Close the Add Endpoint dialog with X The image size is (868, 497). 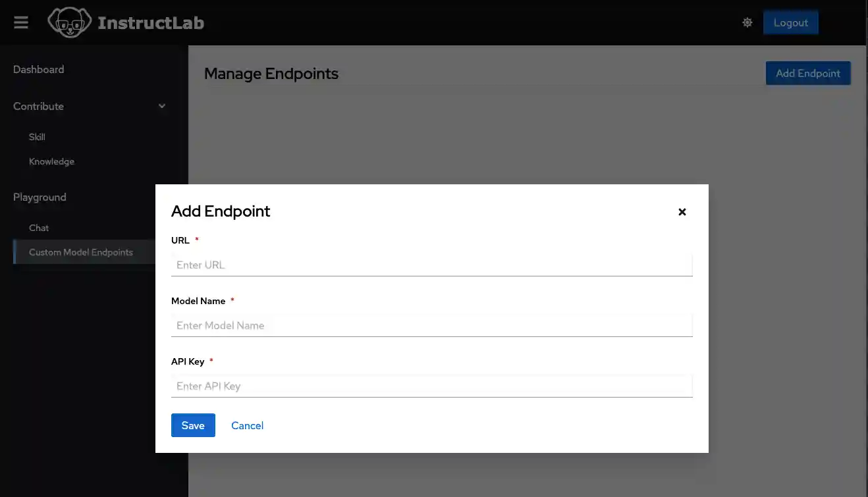[682, 212]
